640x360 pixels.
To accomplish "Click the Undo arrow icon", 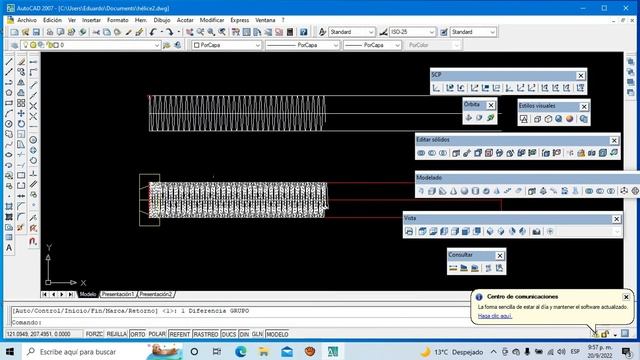I will click(153, 32).
